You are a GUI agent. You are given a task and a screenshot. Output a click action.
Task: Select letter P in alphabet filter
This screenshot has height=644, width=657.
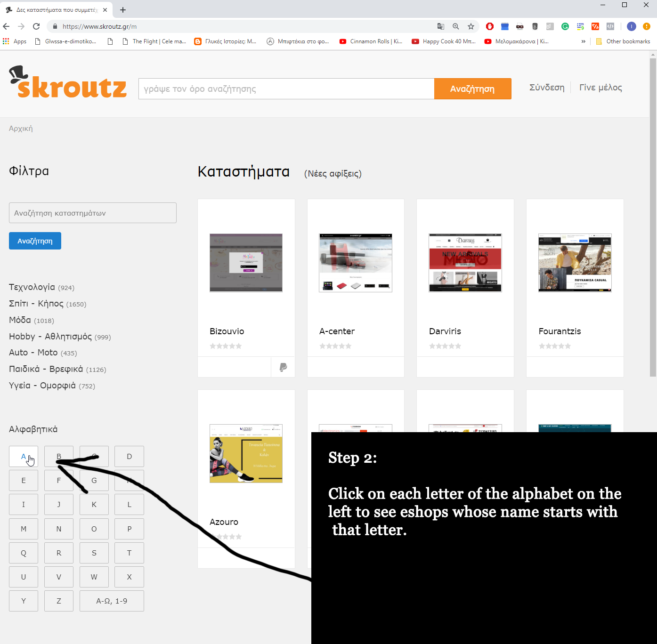pyautogui.click(x=130, y=529)
